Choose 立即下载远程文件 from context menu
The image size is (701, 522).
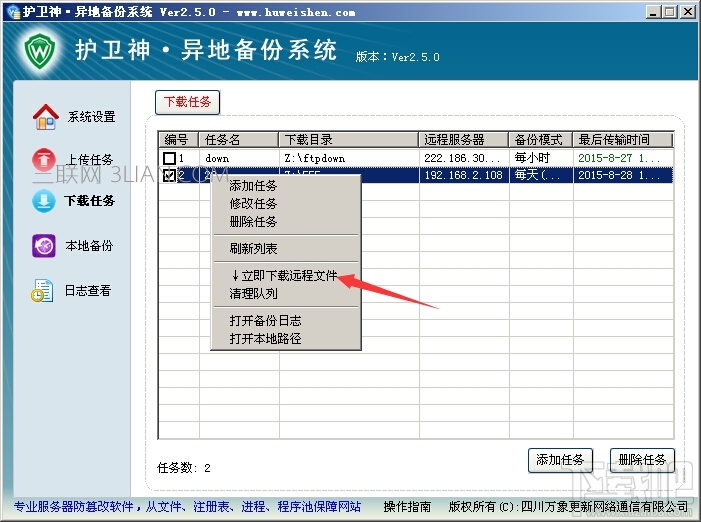284,275
